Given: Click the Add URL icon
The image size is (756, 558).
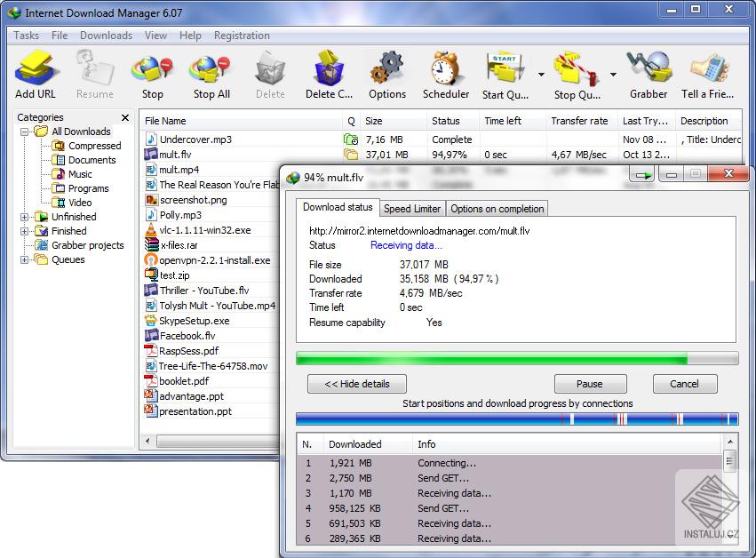Looking at the screenshot, I should pyautogui.click(x=35, y=67).
